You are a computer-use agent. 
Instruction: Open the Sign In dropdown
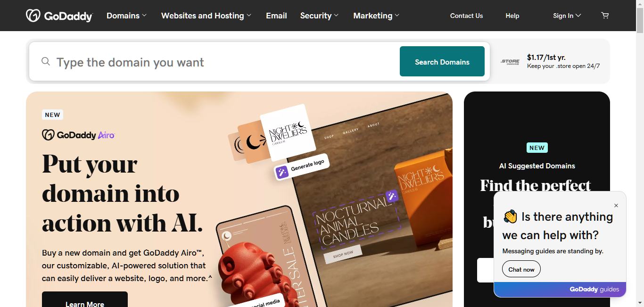(567, 16)
